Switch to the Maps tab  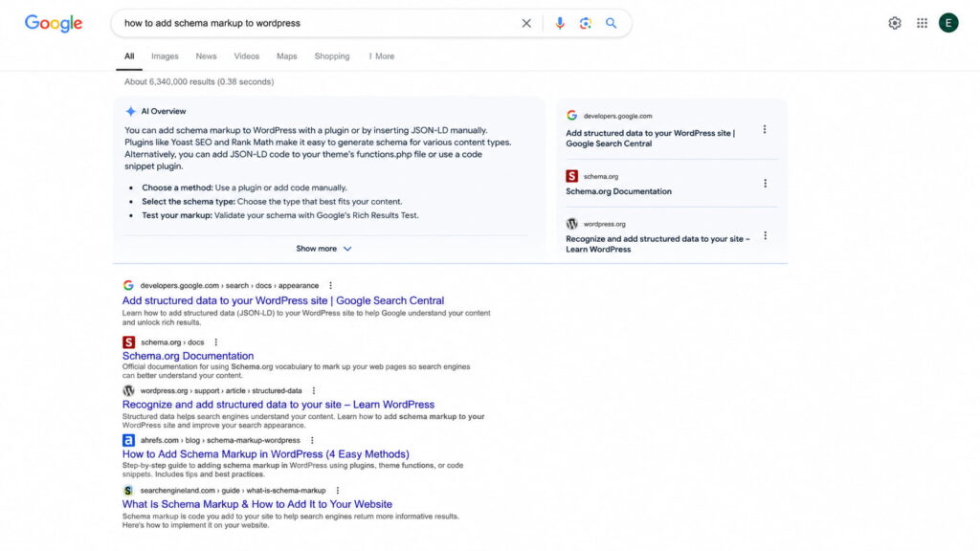pos(287,56)
